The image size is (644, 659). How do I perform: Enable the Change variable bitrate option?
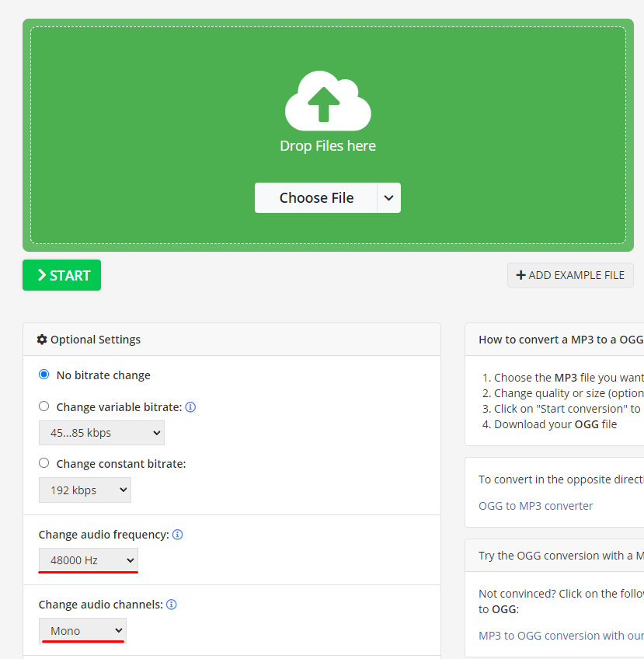tap(44, 406)
